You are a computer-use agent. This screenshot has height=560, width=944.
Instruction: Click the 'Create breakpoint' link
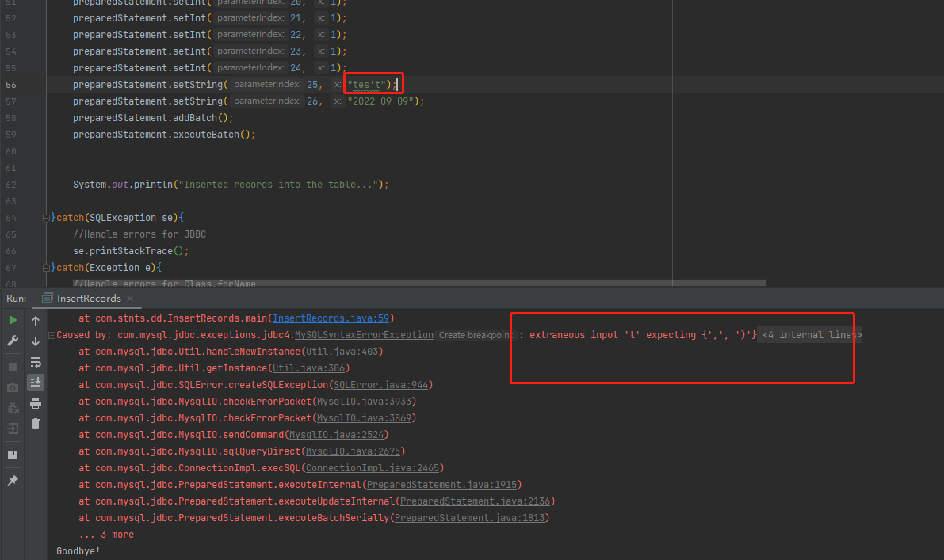point(475,335)
